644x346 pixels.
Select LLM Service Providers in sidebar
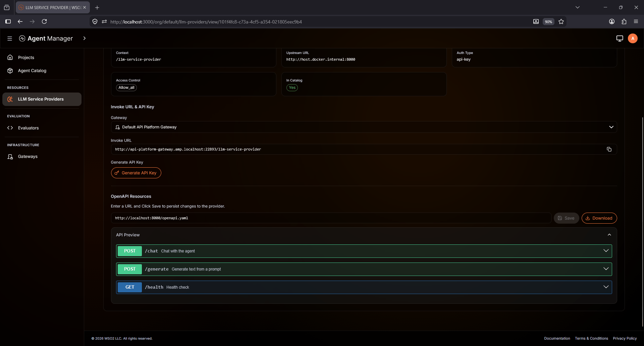(x=42, y=99)
